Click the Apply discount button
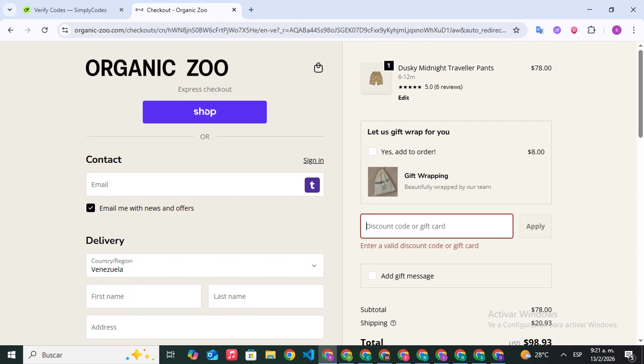The height and width of the screenshot is (364, 644). point(535,226)
